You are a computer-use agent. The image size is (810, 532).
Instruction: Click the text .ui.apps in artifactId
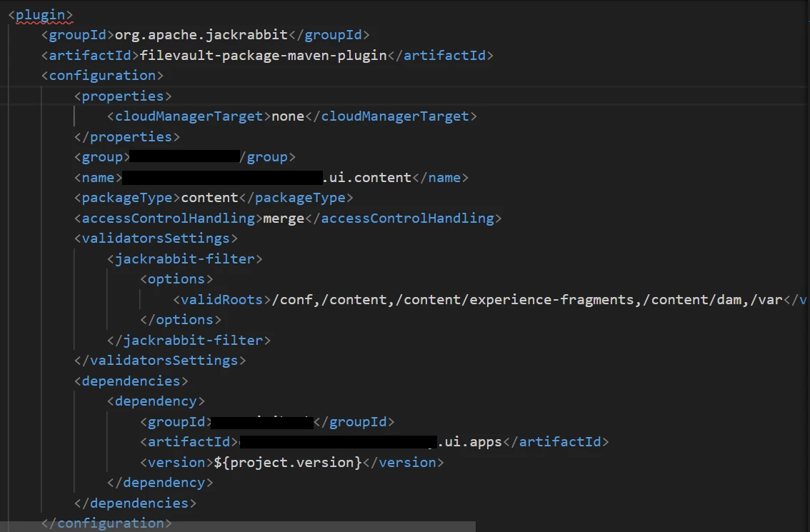click(469, 442)
